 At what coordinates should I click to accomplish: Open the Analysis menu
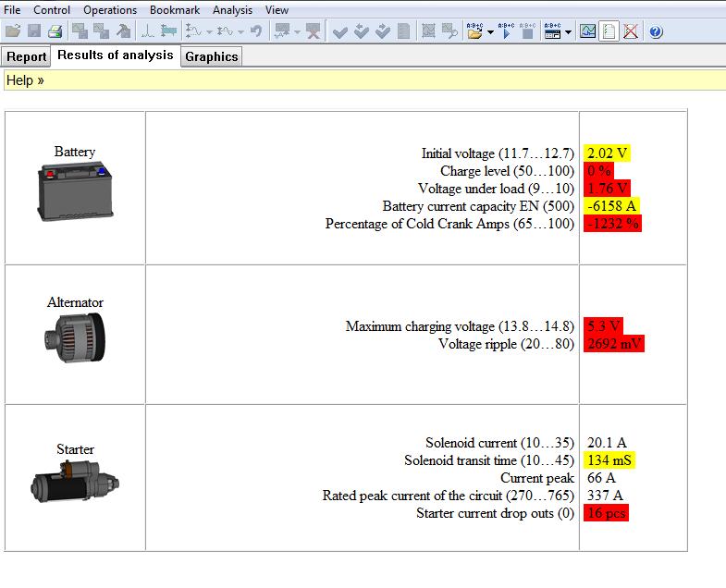[x=232, y=10]
